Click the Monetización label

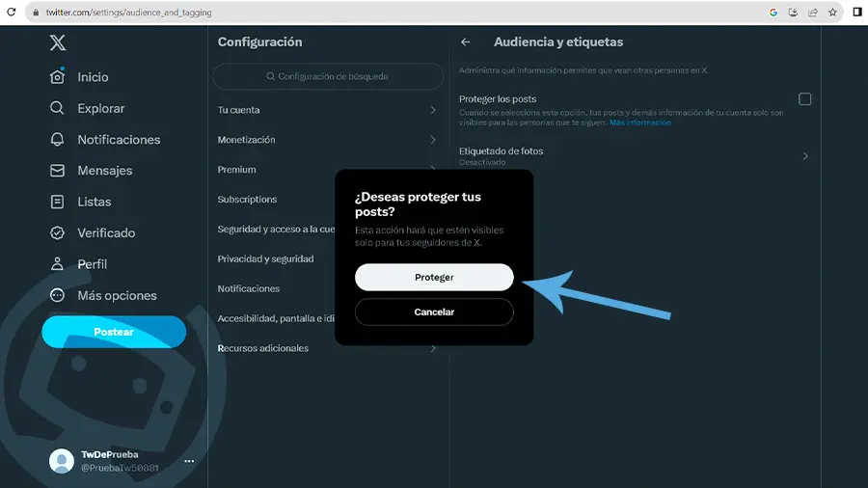(x=246, y=140)
